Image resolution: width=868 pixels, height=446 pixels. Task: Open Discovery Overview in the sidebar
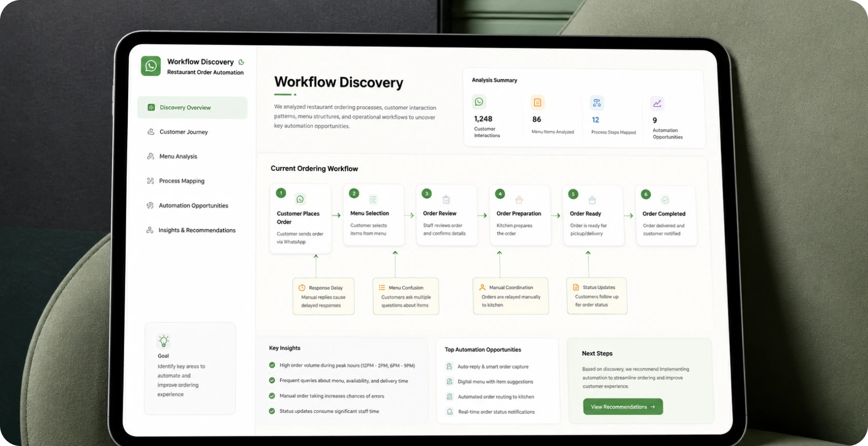(192, 108)
